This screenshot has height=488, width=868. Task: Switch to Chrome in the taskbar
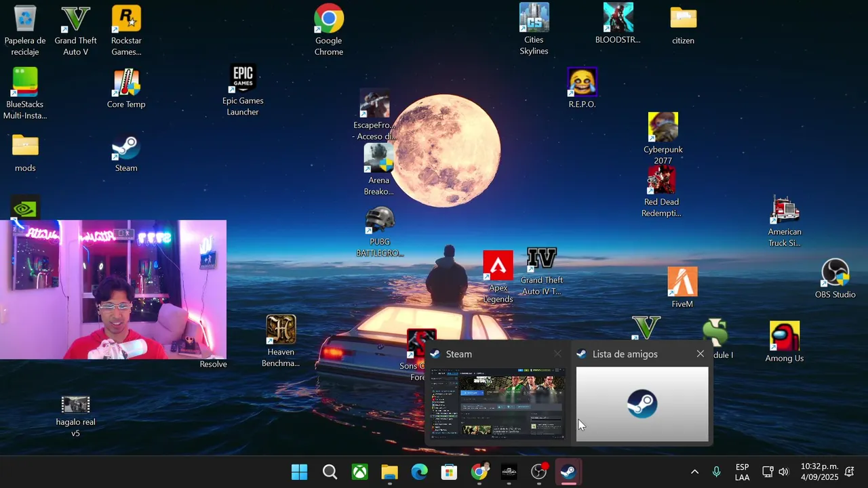coord(479,472)
